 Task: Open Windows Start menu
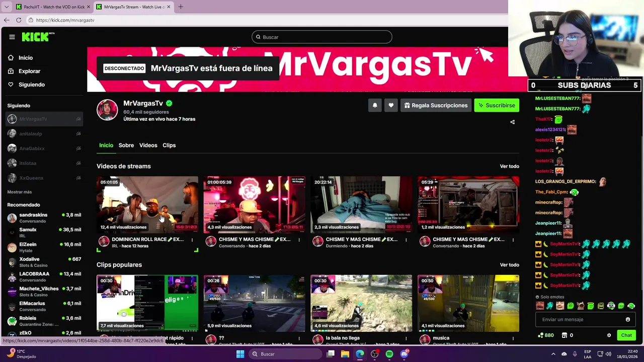click(x=240, y=354)
